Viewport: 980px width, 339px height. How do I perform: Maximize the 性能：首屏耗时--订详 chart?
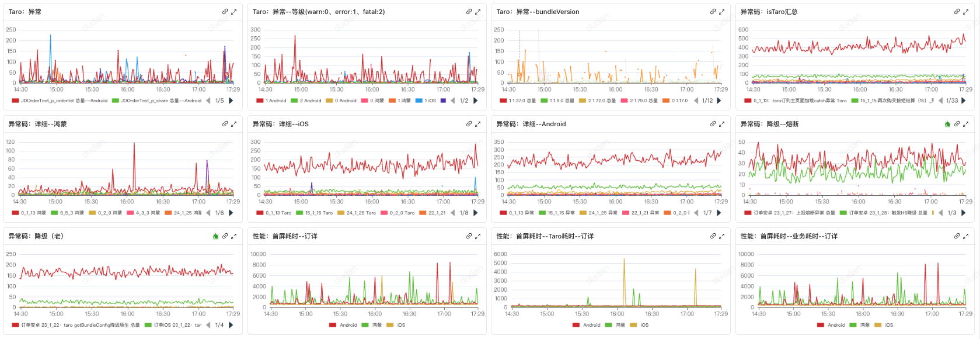pos(477,236)
